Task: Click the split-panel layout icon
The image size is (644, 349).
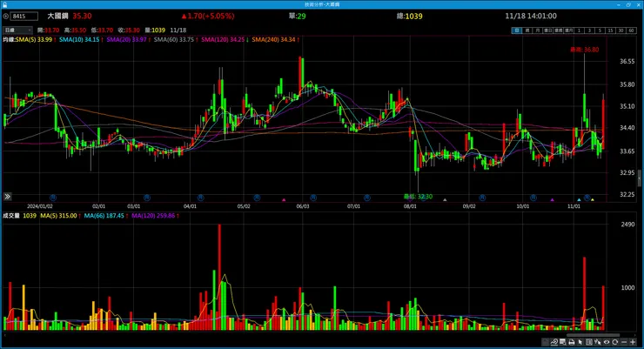Action: click(x=589, y=342)
